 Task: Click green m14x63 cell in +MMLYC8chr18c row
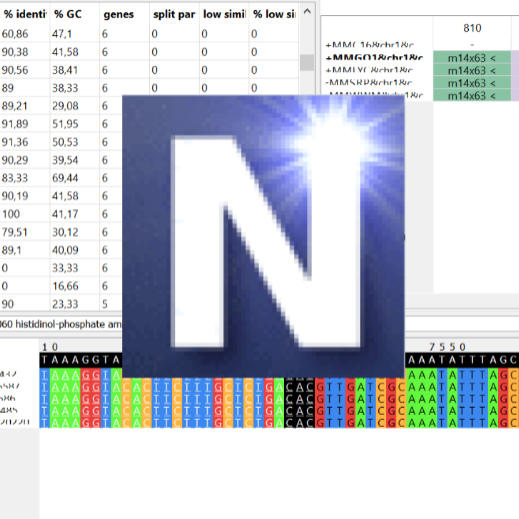[x=472, y=70]
